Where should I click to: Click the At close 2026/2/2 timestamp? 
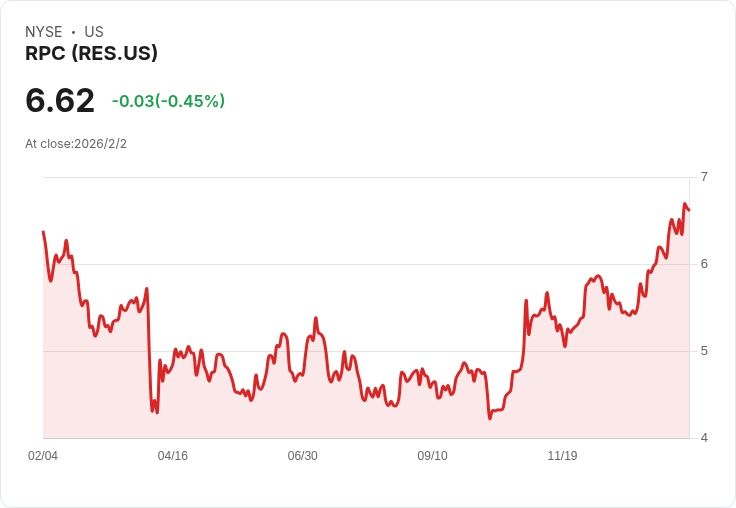click(x=76, y=143)
